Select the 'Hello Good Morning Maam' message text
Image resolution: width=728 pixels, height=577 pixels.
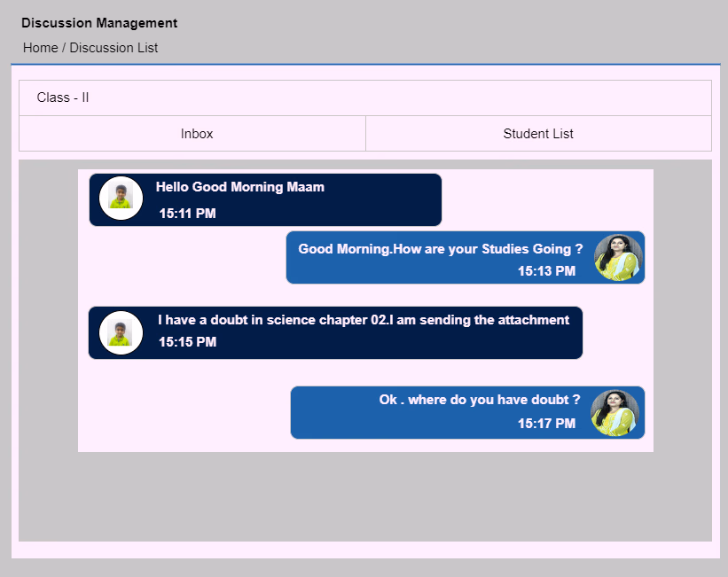pyautogui.click(x=240, y=187)
